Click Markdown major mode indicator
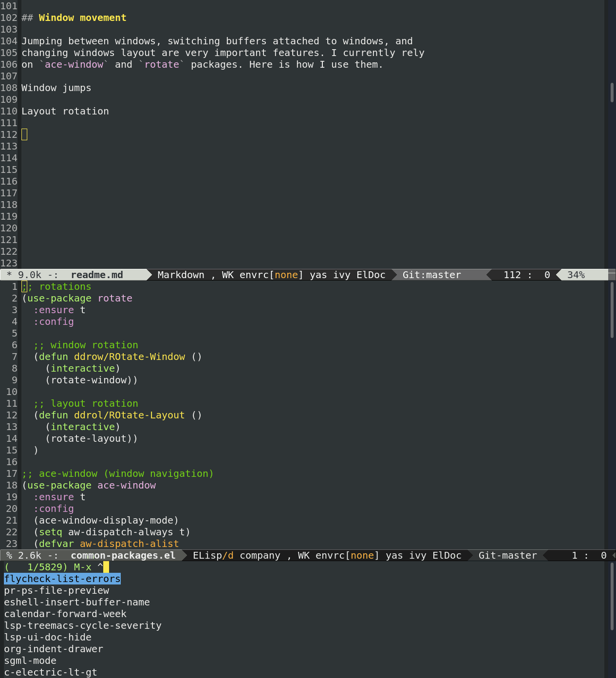 [181, 275]
